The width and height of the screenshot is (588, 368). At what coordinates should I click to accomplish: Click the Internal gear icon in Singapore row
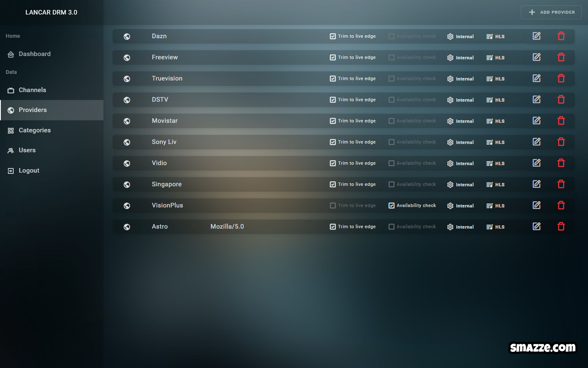450,185
